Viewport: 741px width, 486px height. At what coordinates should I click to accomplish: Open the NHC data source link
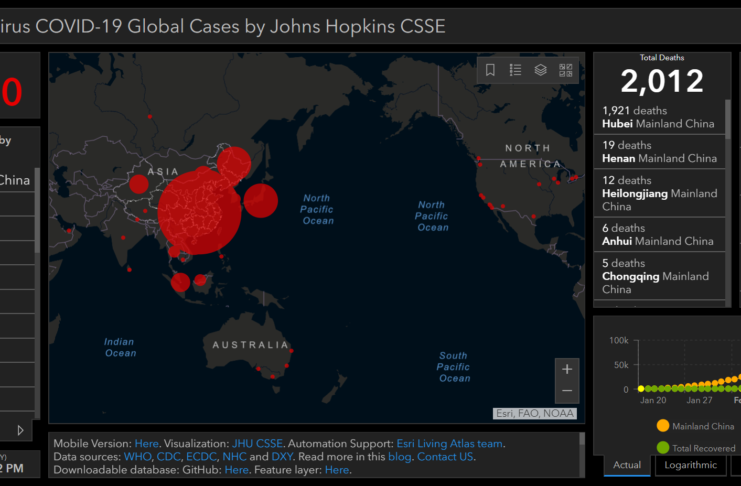234,457
